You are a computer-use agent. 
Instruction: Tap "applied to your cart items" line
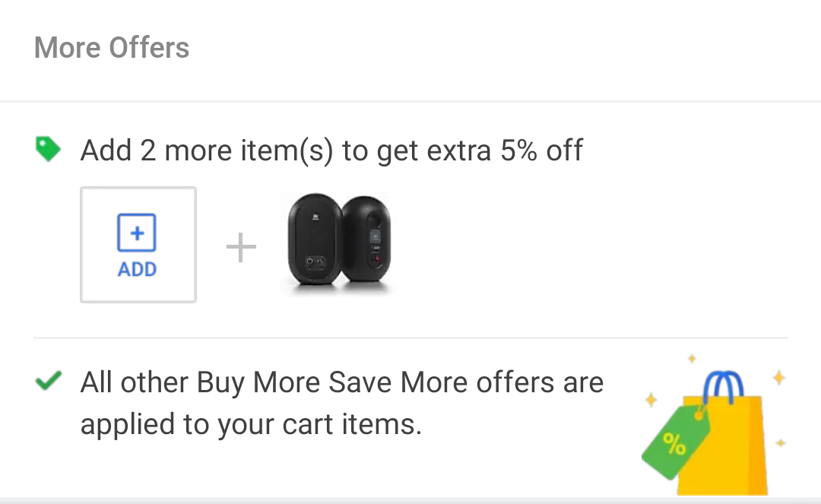click(x=251, y=424)
